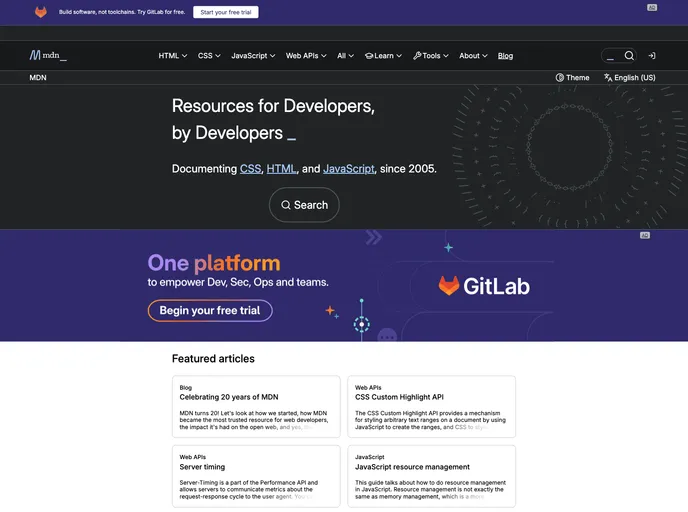
Task: Click the Ad badge on GitLab platform banner
Action: click(x=645, y=235)
